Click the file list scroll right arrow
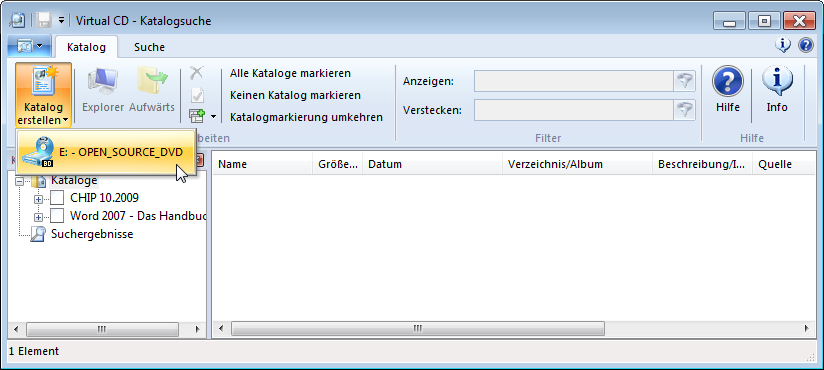The height and width of the screenshot is (370, 824). 806,329
